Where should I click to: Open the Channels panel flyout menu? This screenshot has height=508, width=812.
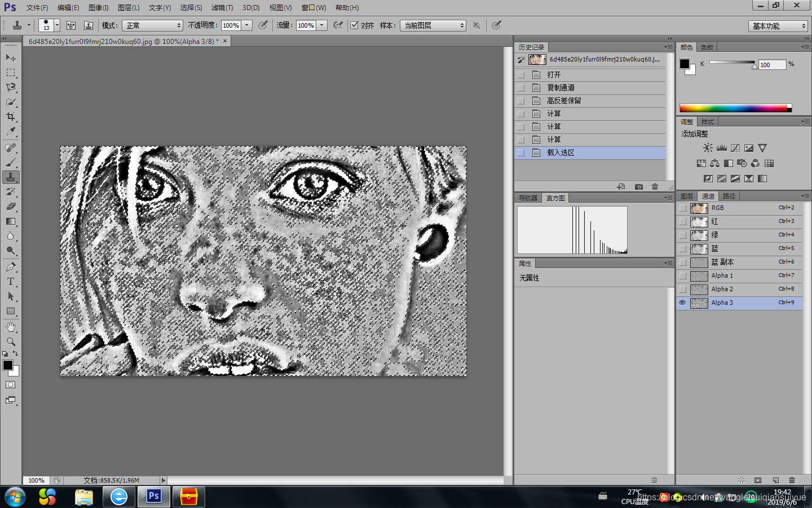pyautogui.click(x=805, y=196)
